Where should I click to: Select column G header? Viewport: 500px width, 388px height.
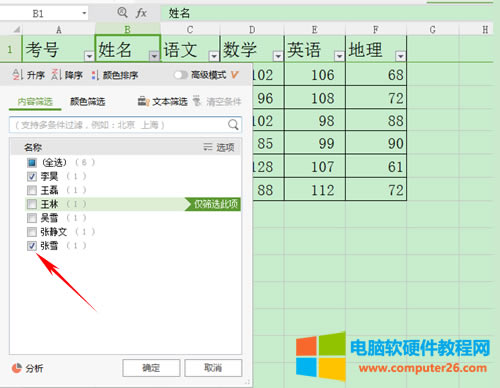click(433, 30)
